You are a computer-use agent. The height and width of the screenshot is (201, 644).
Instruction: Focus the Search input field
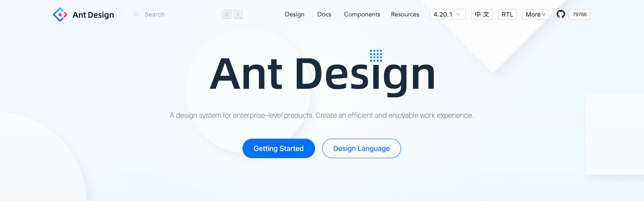point(188,14)
